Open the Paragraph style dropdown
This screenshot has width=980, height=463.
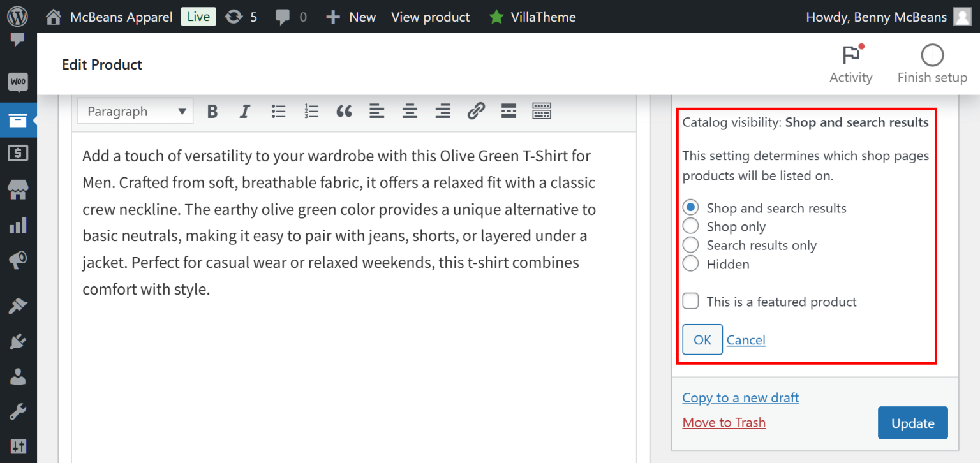coord(135,110)
